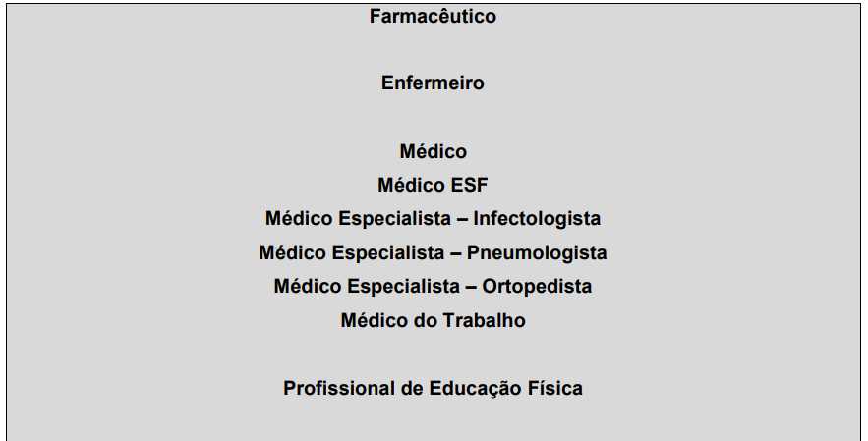Click the Farmacêutico heading text

(x=433, y=16)
